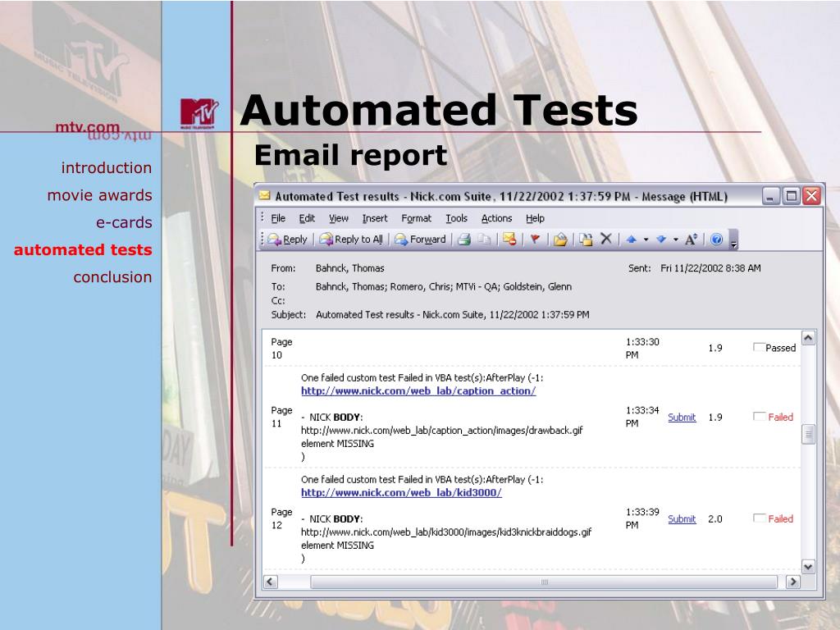Screen dimensions: 840x630
Task: Click the drawback.gif image URL text
Action: pyautogui.click(x=442, y=430)
